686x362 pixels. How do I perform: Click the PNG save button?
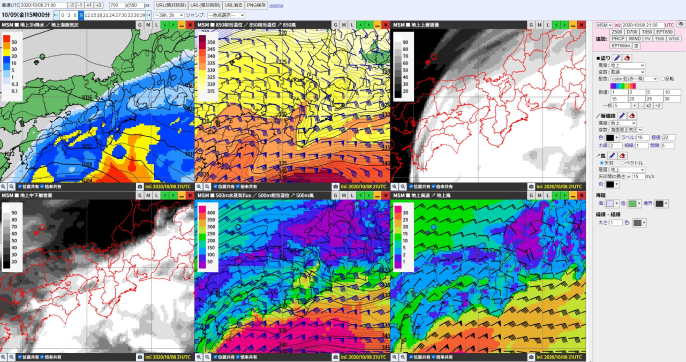[256, 5]
